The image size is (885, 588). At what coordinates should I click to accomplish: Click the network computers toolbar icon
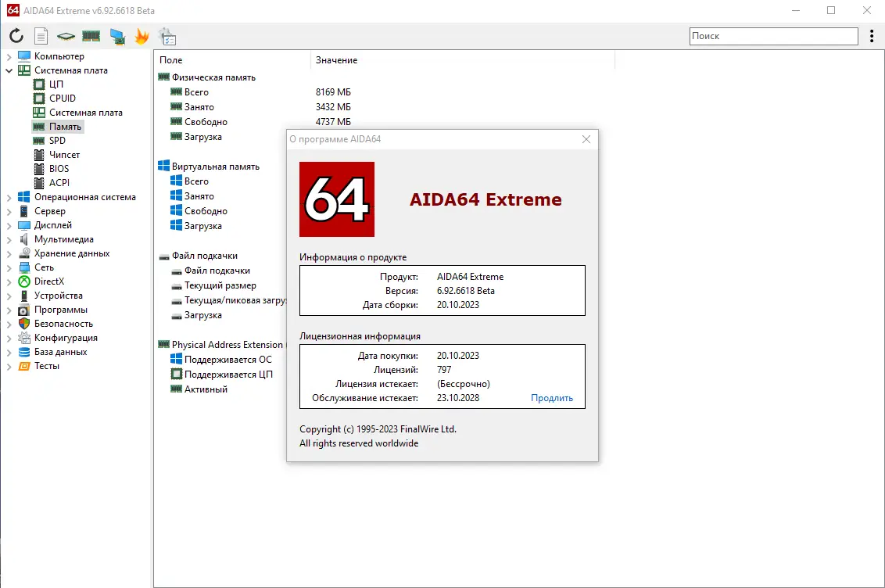pyautogui.click(x=117, y=37)
